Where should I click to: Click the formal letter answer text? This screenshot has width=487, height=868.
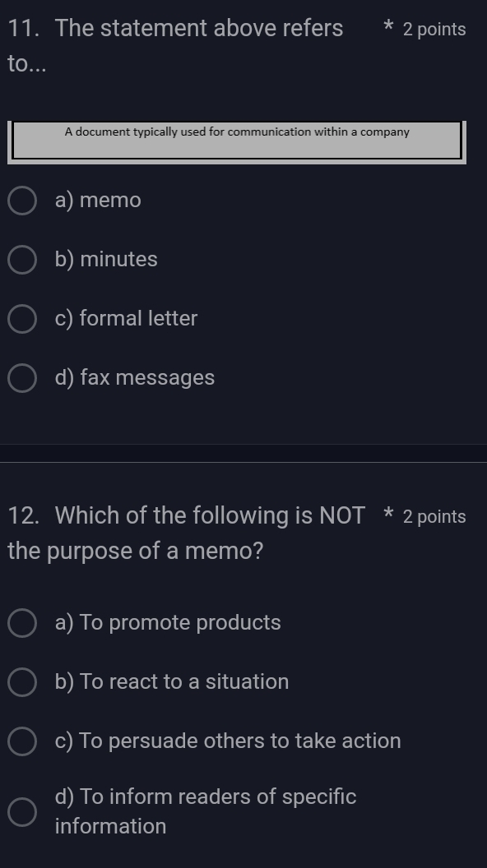coord(126,318)
